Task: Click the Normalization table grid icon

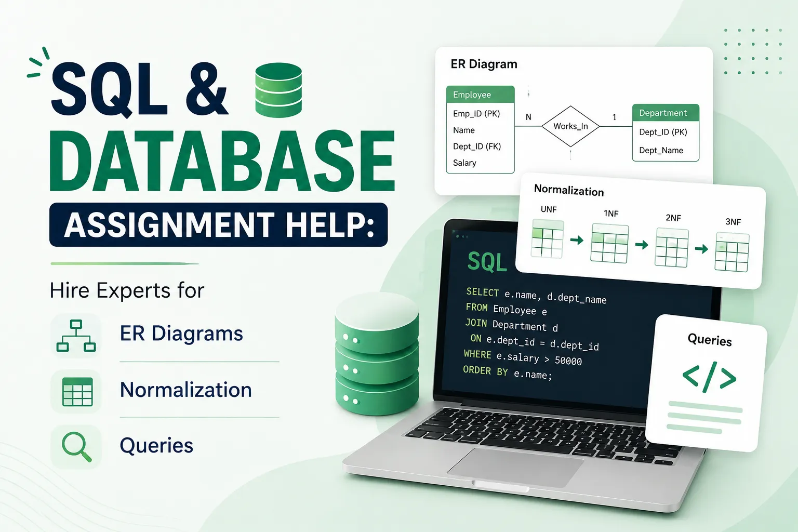Action: (77, 392)
